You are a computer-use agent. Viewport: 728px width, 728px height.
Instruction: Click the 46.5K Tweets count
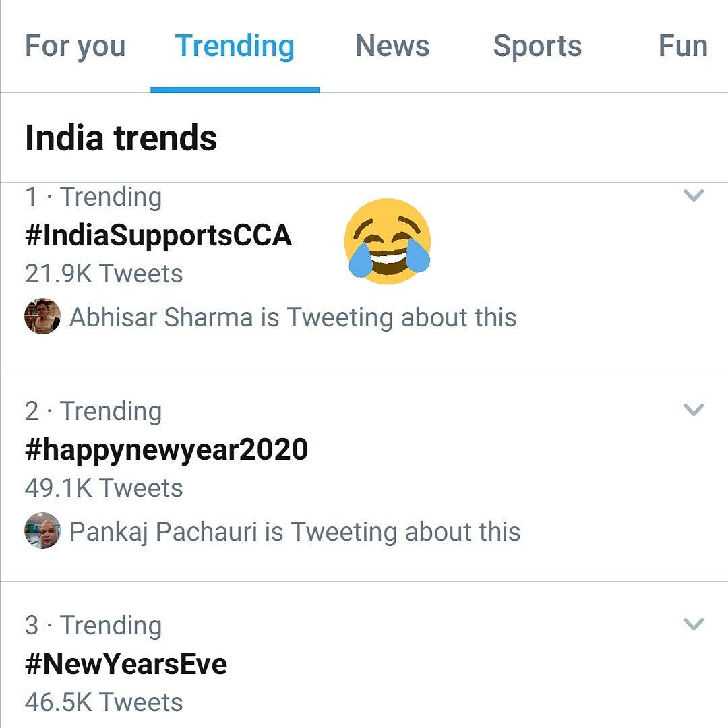[104, 702]
